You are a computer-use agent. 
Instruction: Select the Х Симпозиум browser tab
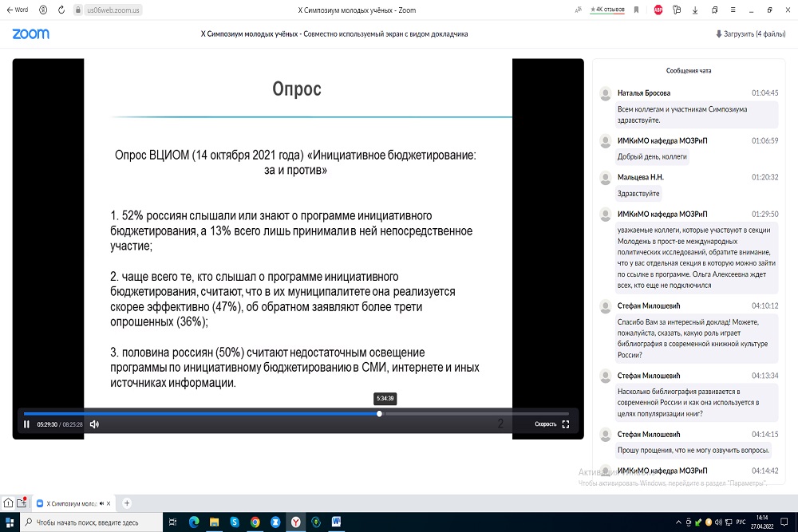click(x=72, y=503)
